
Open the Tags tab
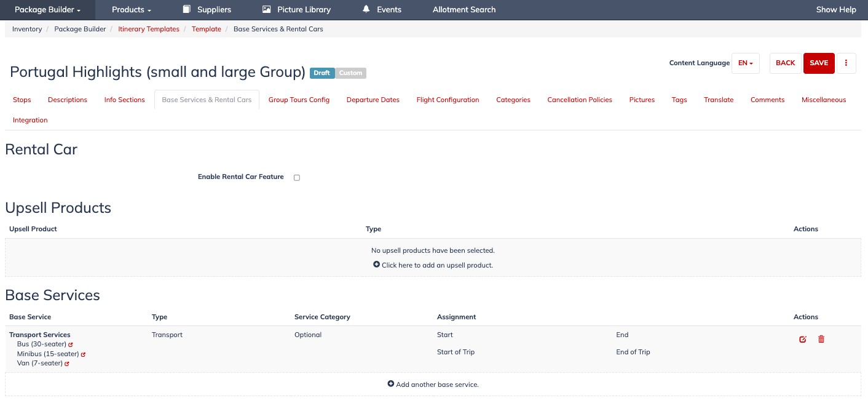tap(679, 100)
